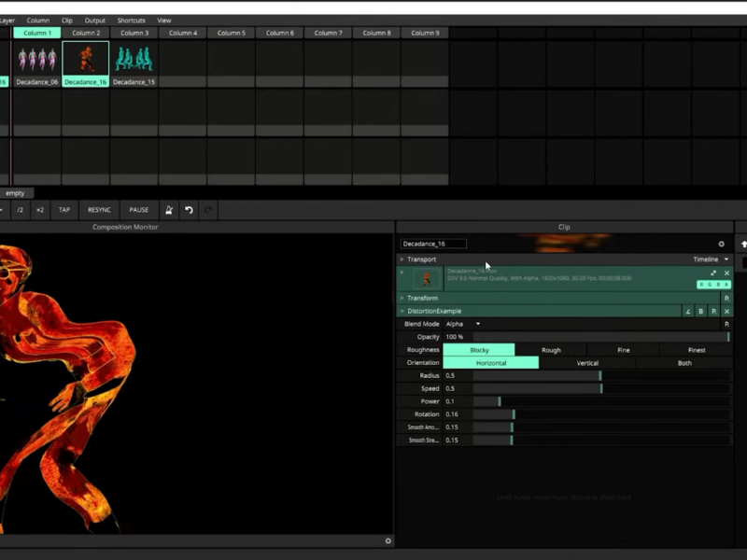Open Composition Monitor settings gear
747x560 pixels.
(x=388, y=540)
